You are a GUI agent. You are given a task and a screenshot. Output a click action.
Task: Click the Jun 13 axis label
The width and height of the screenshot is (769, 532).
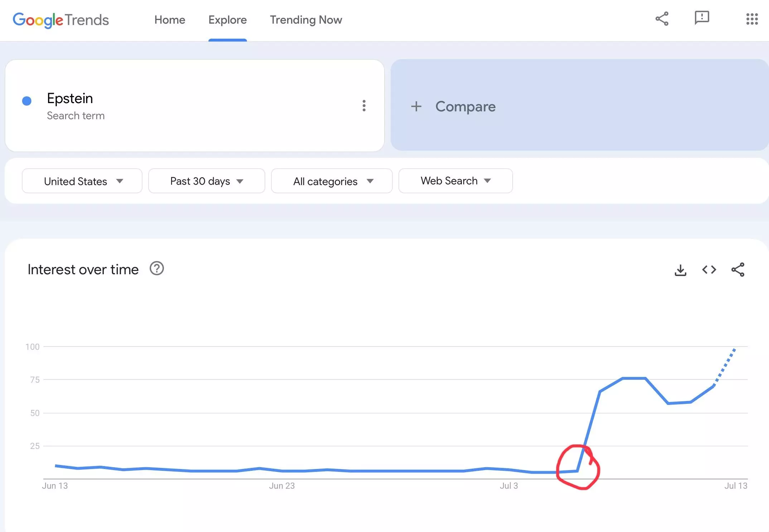pos(55,486)
